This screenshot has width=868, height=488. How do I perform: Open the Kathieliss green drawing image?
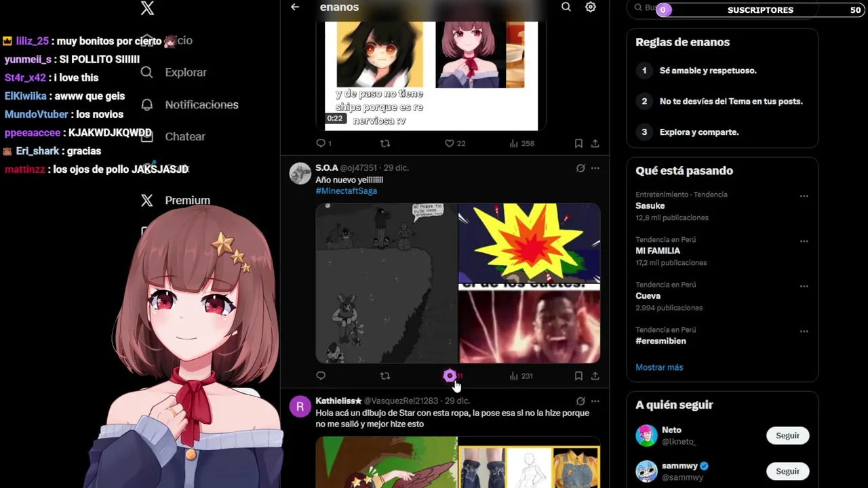pos(387,462)
